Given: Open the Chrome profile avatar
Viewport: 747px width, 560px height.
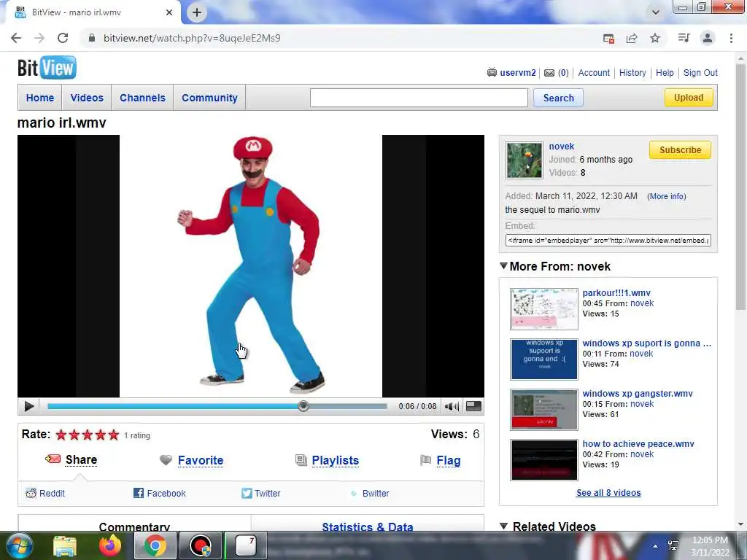Looking at the screenshot, I should tap(708, 38).
